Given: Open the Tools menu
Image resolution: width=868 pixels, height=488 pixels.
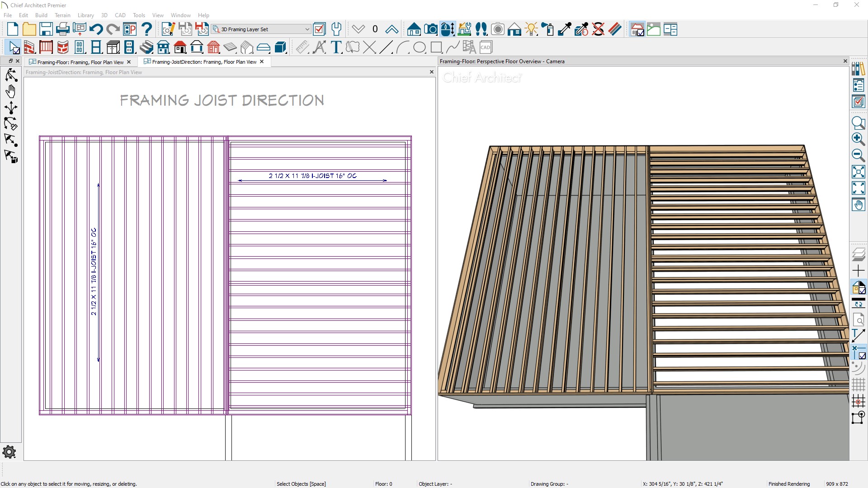Looking at the screenshot, I should click(139, 15).
